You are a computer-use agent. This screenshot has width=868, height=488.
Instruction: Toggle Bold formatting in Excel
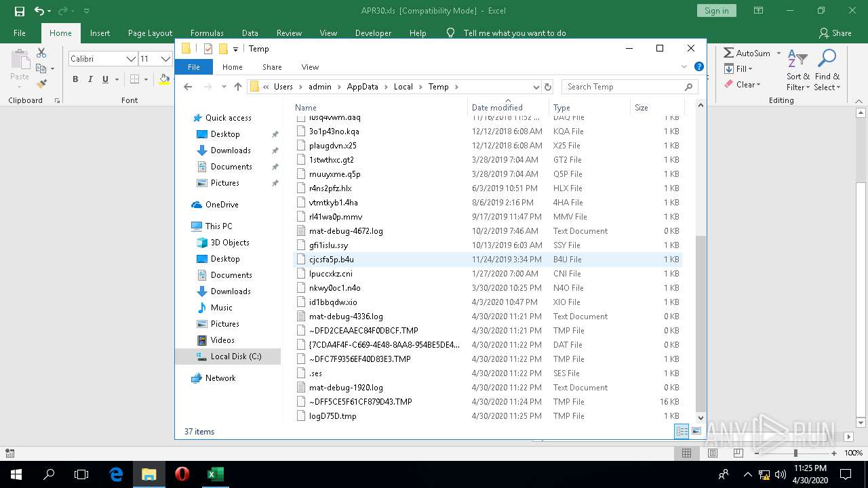coord(75,79)
